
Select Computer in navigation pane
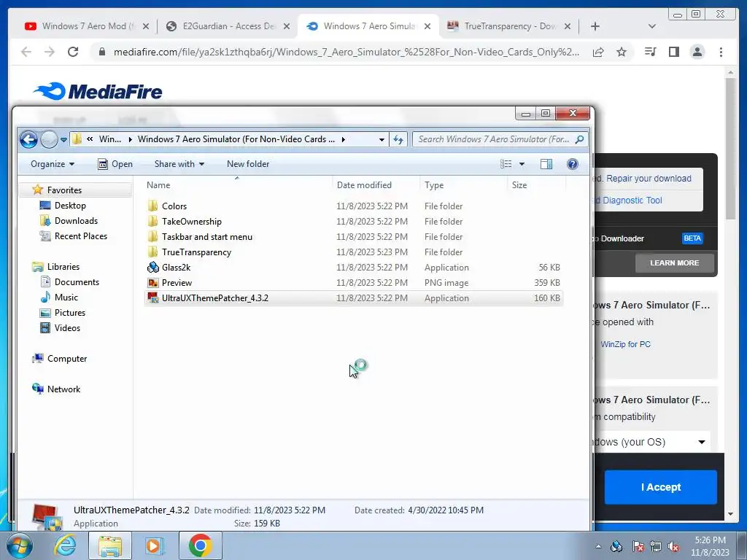(x=66, y=359)
